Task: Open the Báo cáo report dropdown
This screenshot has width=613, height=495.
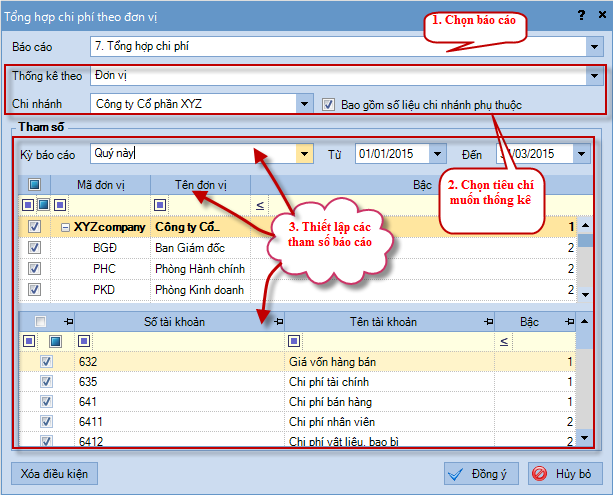Action: coord(595,47)
